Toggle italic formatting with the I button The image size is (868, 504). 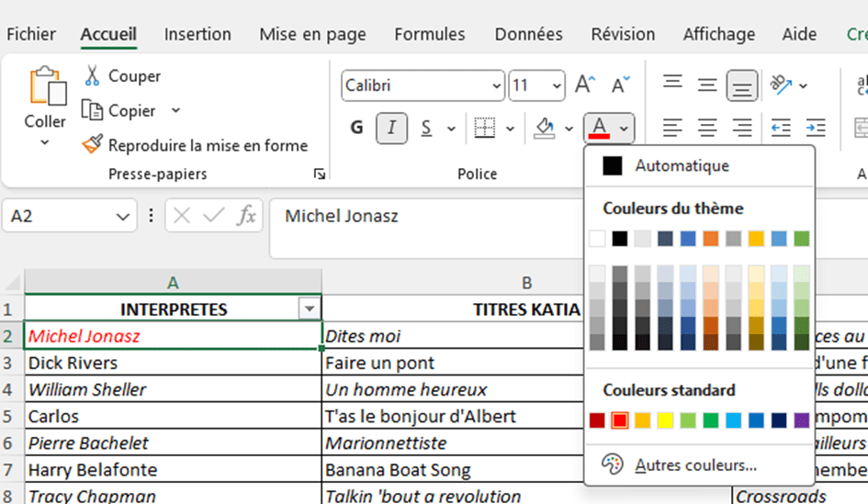pos(391,128)
